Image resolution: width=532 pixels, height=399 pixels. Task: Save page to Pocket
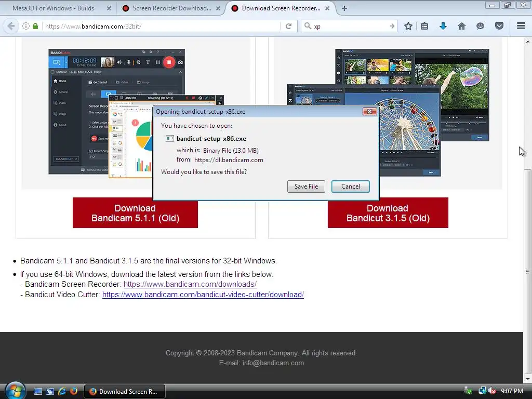tap(499, 26)
